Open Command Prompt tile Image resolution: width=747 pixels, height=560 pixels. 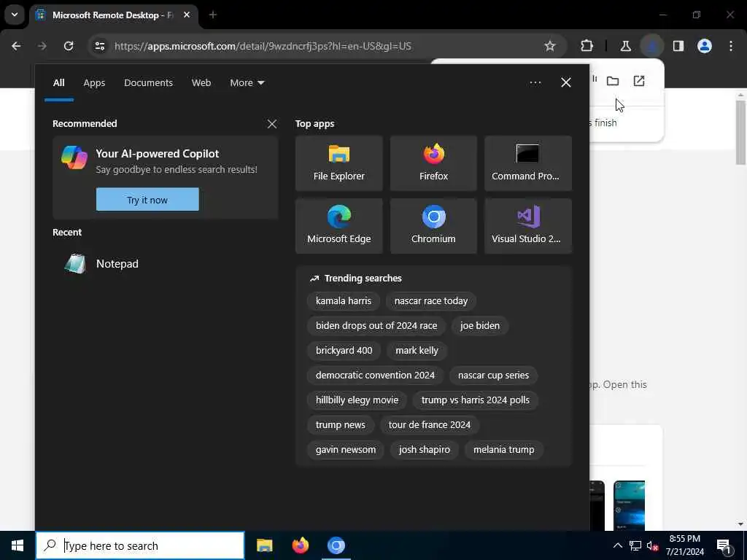point(528,163)
